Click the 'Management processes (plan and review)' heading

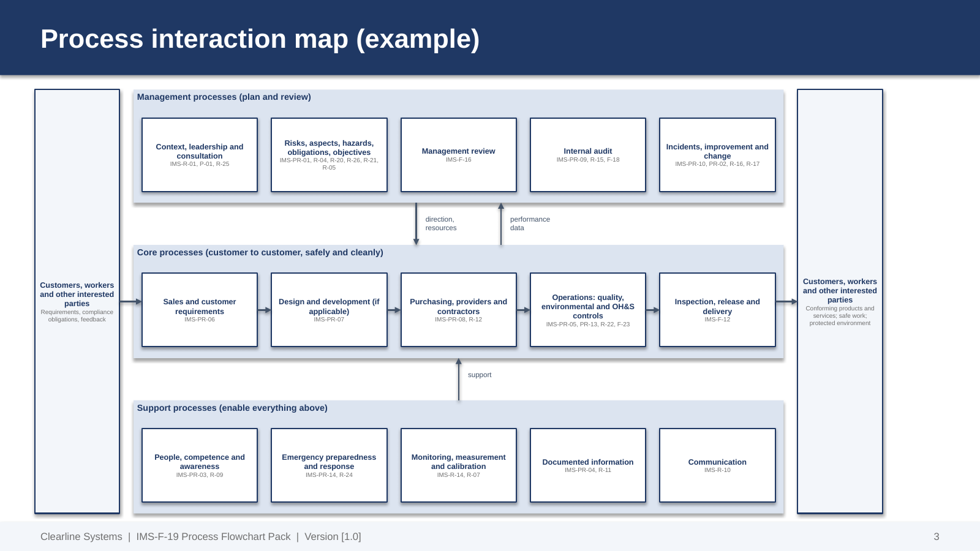pos(224,97)
